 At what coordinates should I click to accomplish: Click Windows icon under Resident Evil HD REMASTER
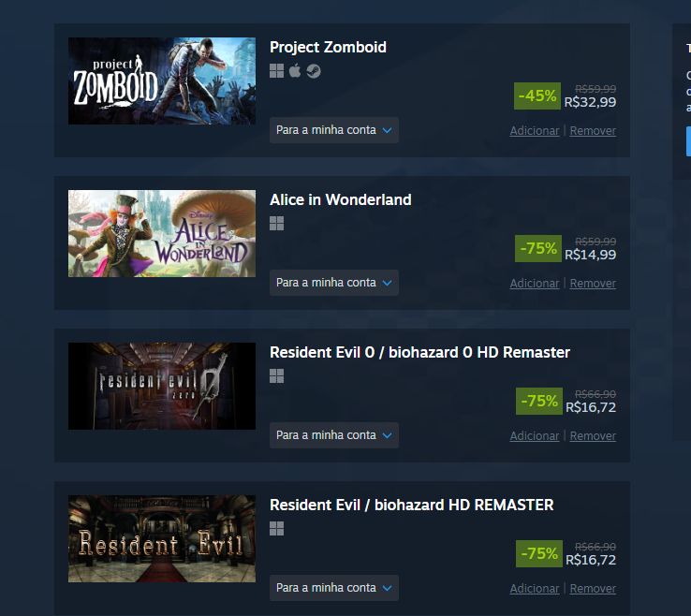[277, 528]
